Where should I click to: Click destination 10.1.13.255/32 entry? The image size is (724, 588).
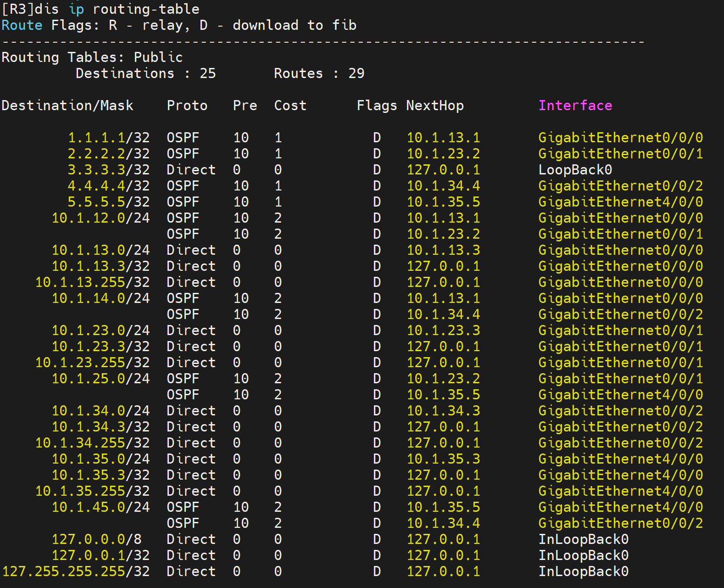(92, 282)
